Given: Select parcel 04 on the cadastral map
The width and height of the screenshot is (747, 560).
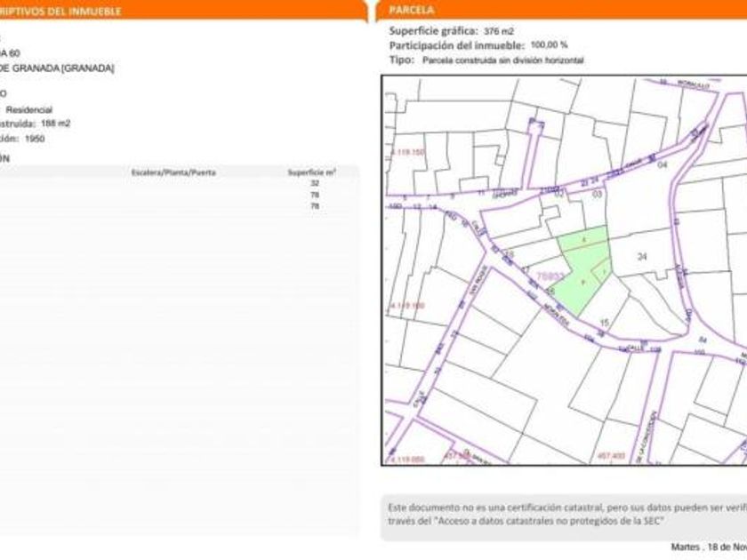Looking at the screenshot, I should coord(661,164).
